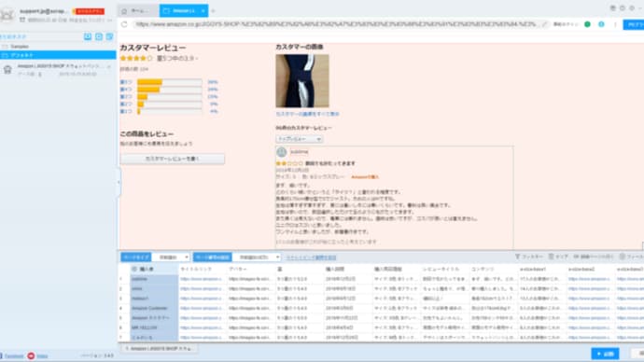
Task: Click the icon left of the rightmost toolbar icon
Action: 577,257
